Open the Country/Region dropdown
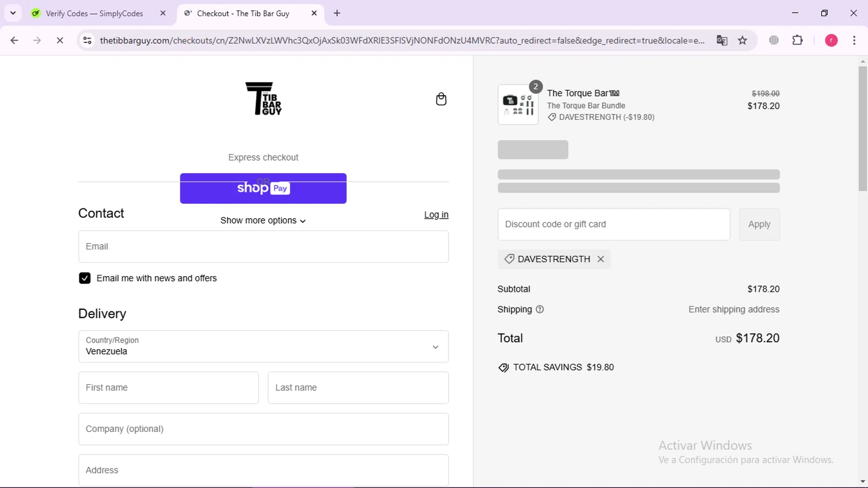Image resolution: width=868 pixels, height=488 pixels. point(263,347)
